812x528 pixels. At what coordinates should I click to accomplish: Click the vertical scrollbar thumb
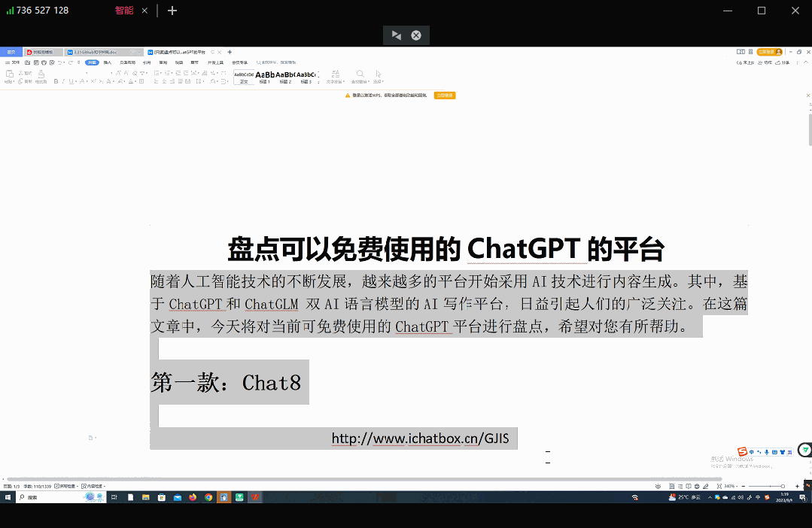pyautogui.click(x=810, y=129)
